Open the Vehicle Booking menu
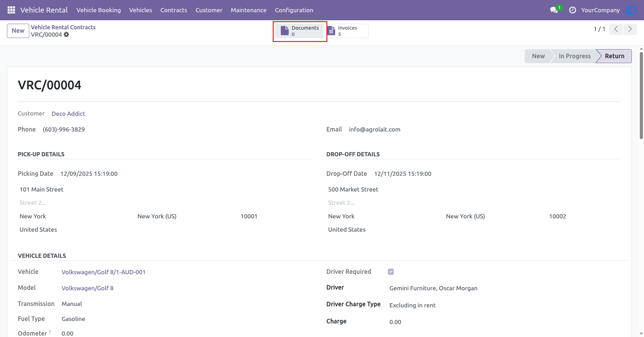This screenshot has width=644, height=337. 99,10
